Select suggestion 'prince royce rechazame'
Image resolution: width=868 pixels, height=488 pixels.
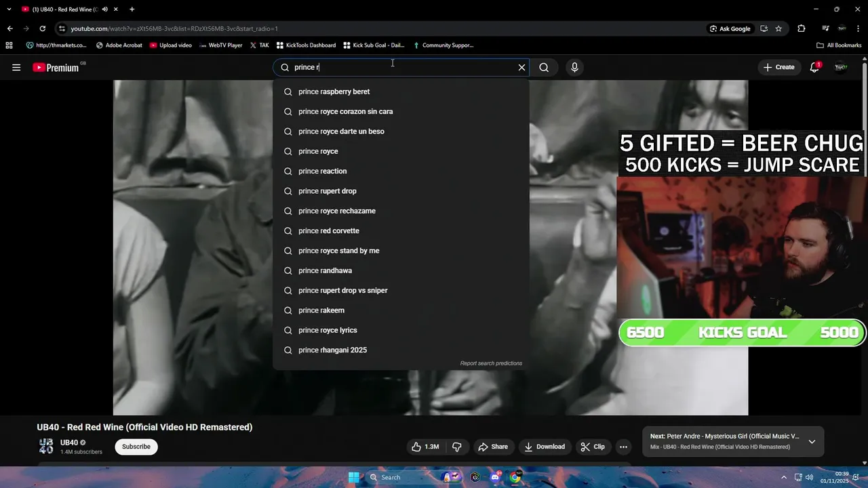pyautogui.click(x=401, y=211)
